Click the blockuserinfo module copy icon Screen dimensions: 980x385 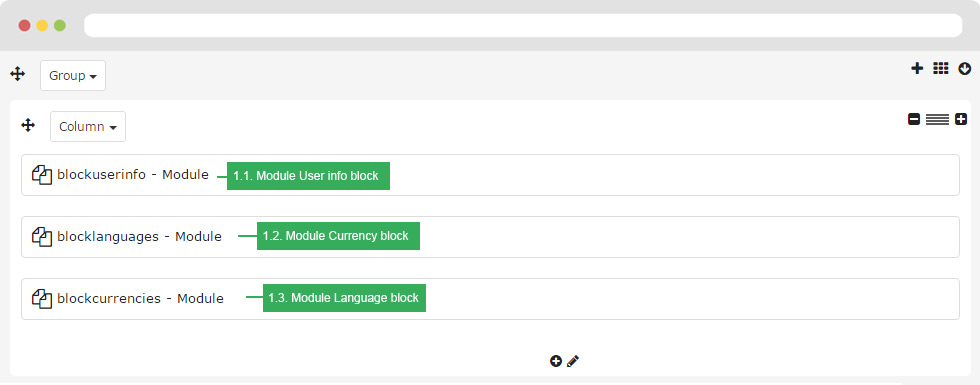pos(42,175)
